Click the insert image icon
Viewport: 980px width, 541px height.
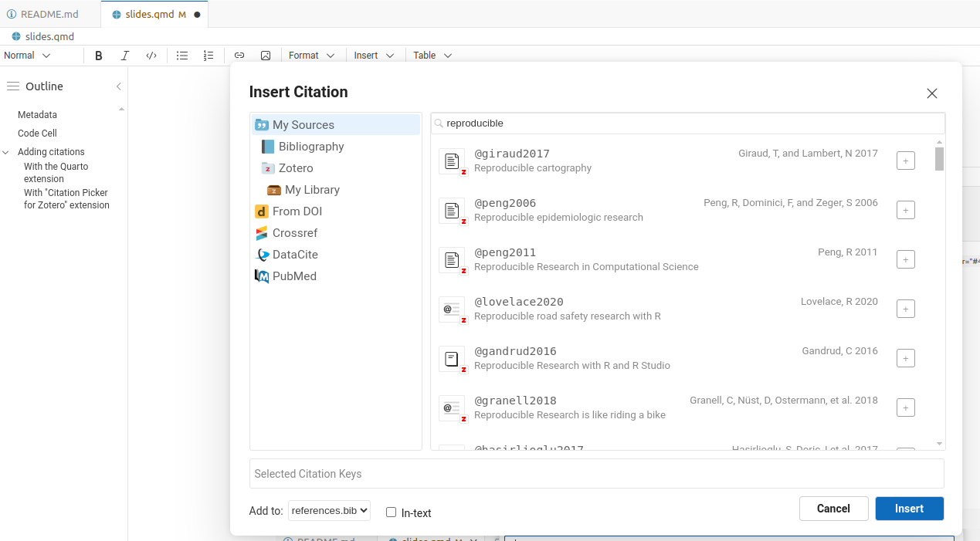coord(266,56)
